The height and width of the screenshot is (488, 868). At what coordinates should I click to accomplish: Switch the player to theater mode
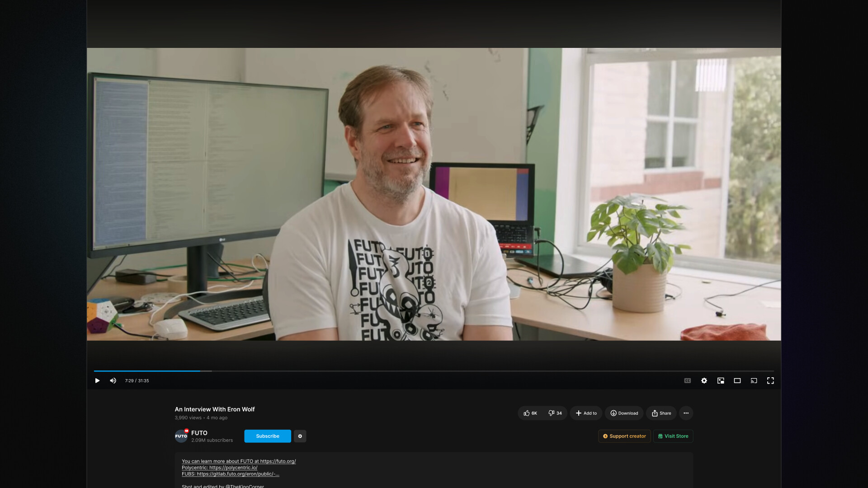pyautogui.click(x=737, y=380)
